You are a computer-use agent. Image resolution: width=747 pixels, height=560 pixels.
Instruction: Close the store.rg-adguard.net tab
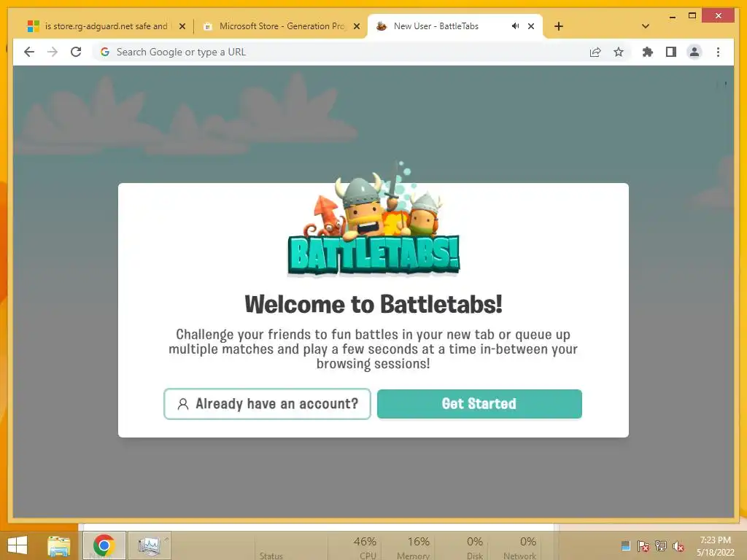[182, 26]
